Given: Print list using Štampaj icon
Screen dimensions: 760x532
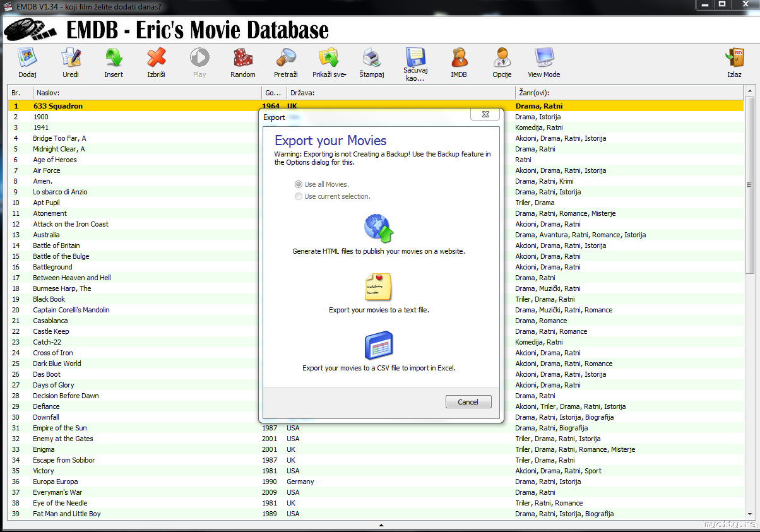Looking at the screenshot, I should click(371, 59).
